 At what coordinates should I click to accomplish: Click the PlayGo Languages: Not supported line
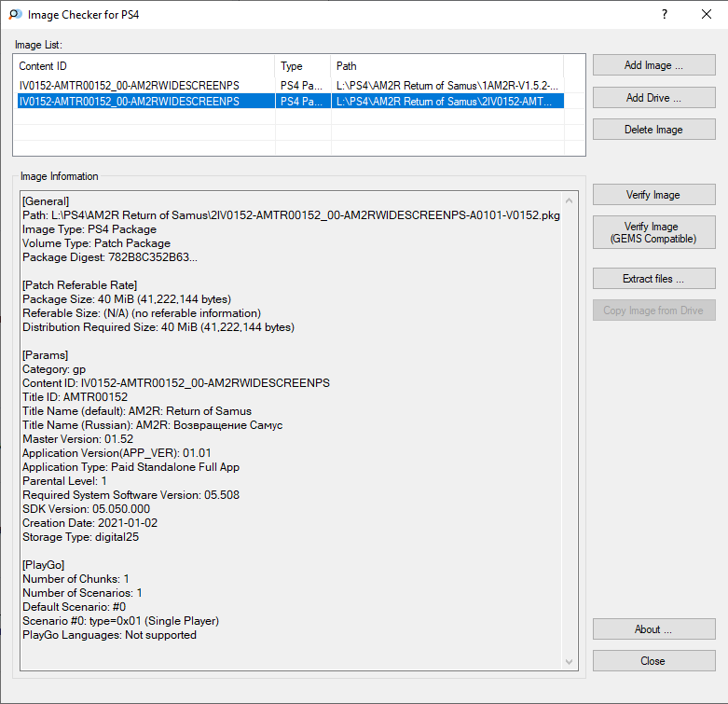110,635
